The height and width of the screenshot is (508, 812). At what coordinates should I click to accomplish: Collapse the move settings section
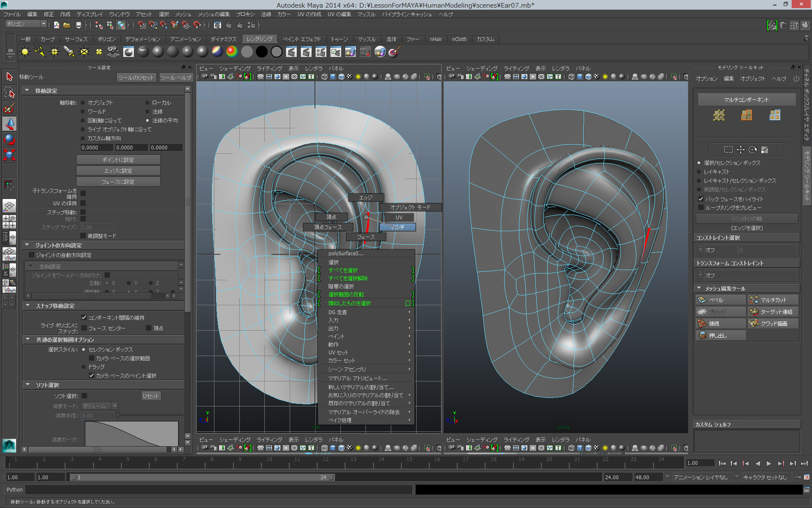pyautogui.click(x=27, y=91)
